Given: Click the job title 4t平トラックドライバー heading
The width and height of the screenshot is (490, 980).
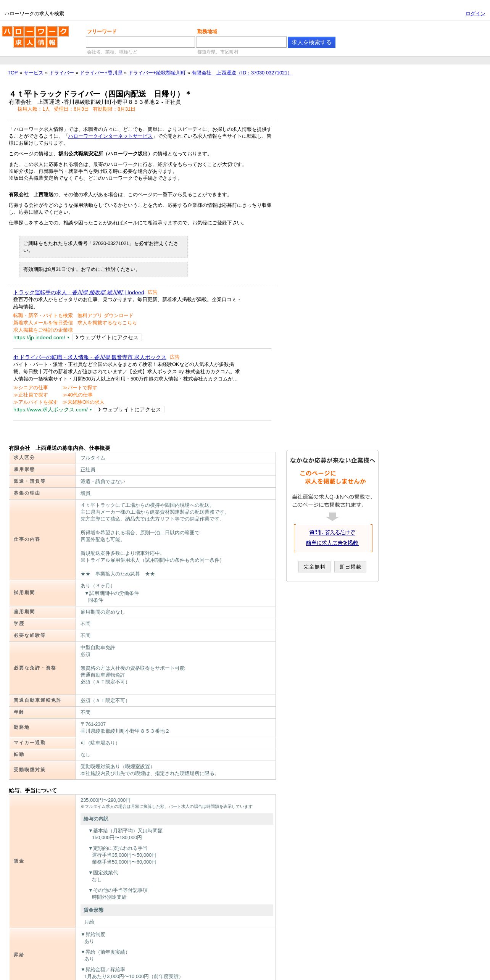Looking at the screenshot, I should 100,94.
